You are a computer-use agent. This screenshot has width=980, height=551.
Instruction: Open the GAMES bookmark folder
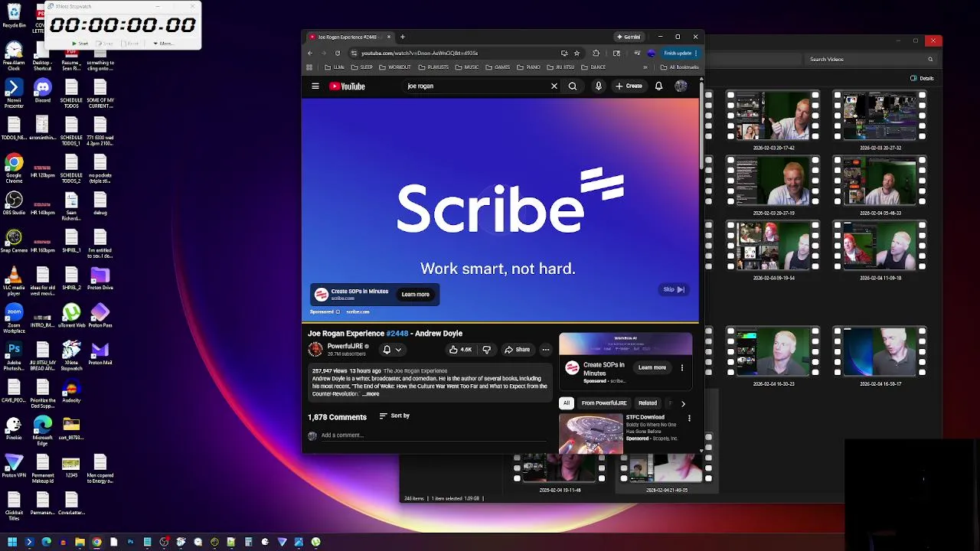tap(498, 67)
